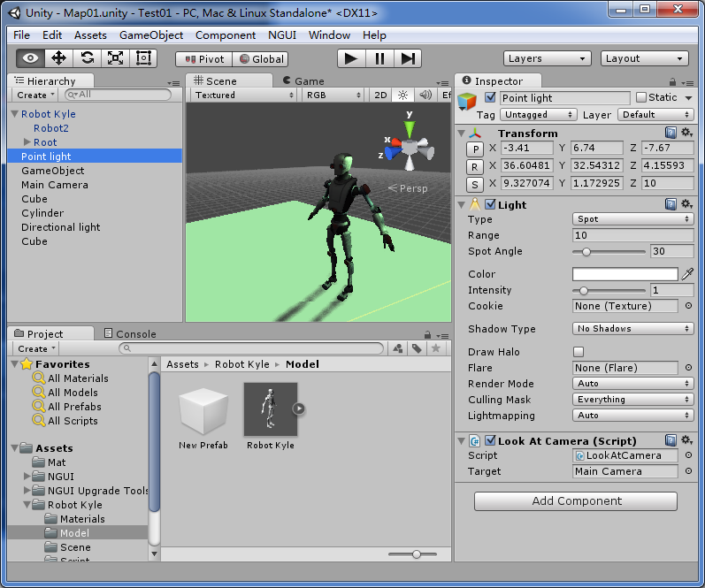The height and width of the screenshot is (588, 705).
Task: Open Transform component gear menu
Action: [686, 133]
